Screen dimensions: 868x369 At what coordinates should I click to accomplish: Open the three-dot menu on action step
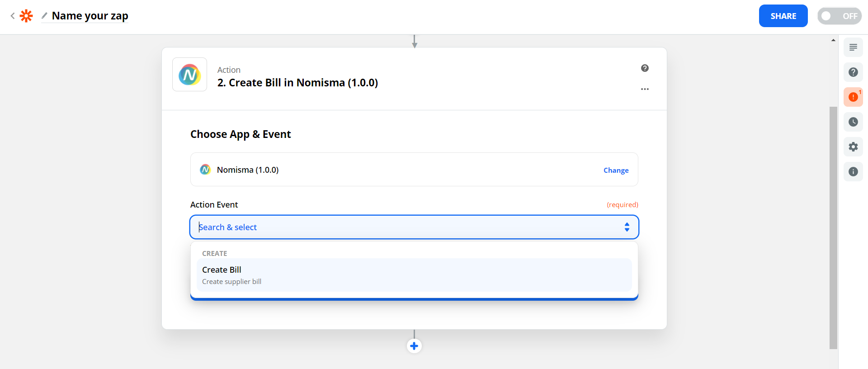[645, 89]
